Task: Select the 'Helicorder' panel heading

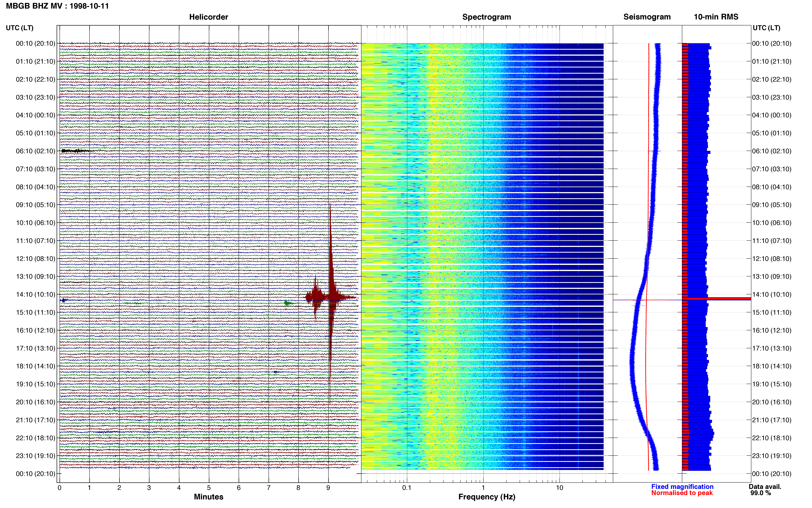Action: 209,17
